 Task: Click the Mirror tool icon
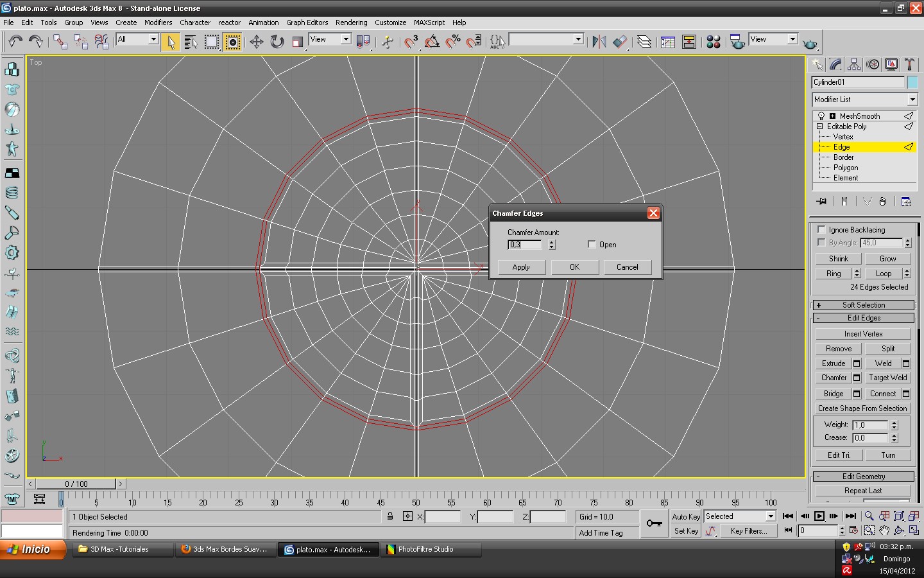coord(599,42)
